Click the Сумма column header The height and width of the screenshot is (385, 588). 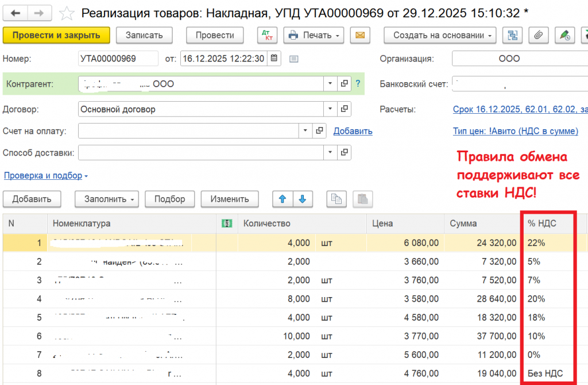pyautogui.click(x=482, y=224)
